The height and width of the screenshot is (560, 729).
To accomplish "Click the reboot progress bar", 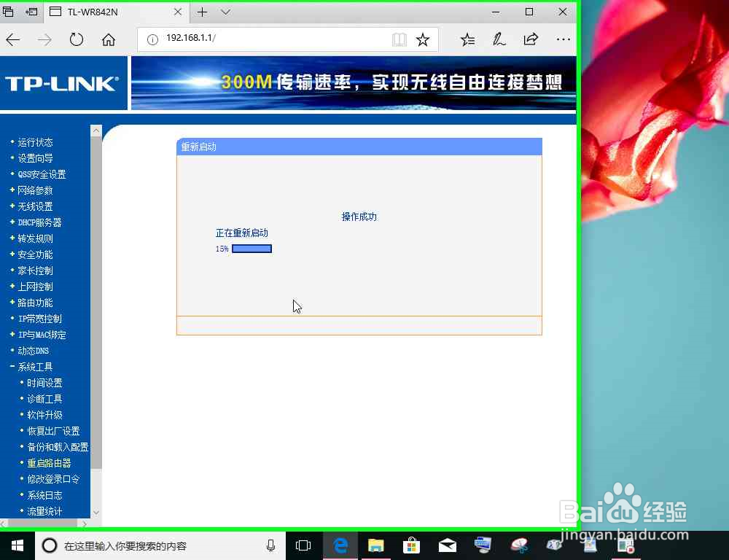I will pos(252,248).
